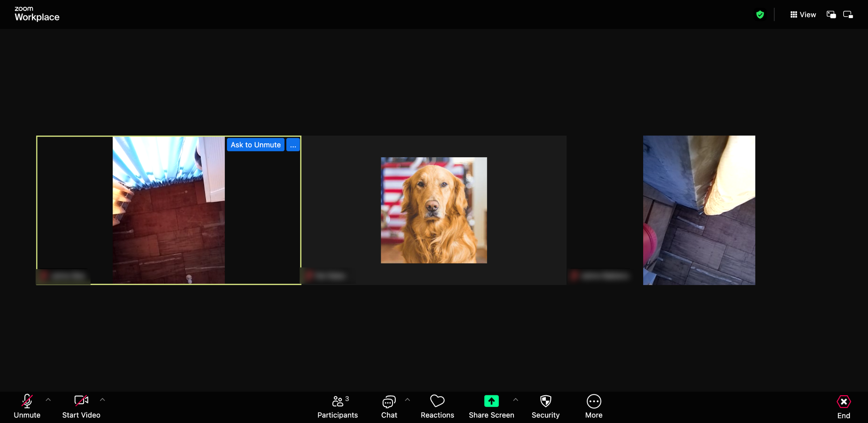Expand share options caret next to Share Screen
The height and width of the screenshot is (423, 868).
click(516, 400)
